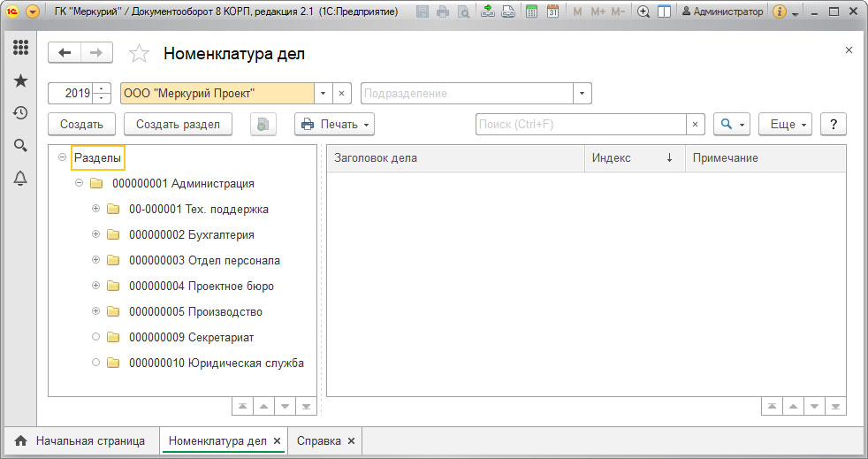The width and height of the screenshot is (868, 459).
Task: Switch to the Начальная страница tab
Action: [82, 441]
